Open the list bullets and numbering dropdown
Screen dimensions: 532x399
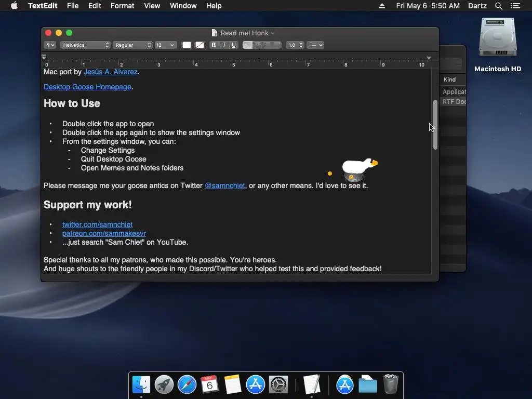pos(315,45)
